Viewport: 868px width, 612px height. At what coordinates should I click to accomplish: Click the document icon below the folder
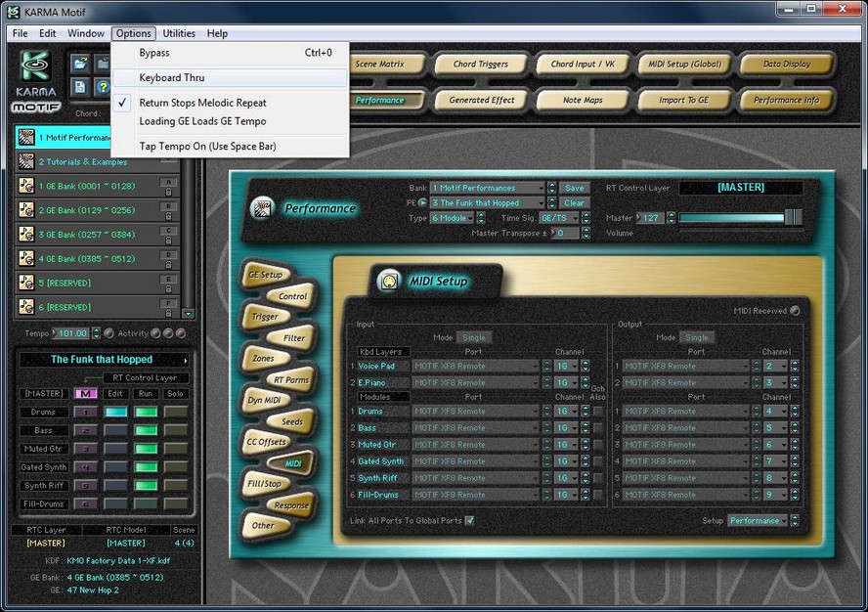81,87
